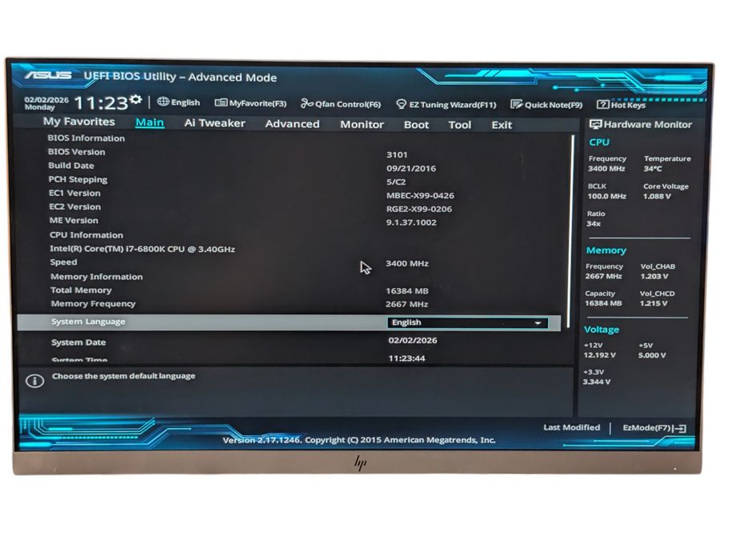Click the main panel vertical scrollbar
Viewport: 744px width, 560px height.
[x=570, y=231]
